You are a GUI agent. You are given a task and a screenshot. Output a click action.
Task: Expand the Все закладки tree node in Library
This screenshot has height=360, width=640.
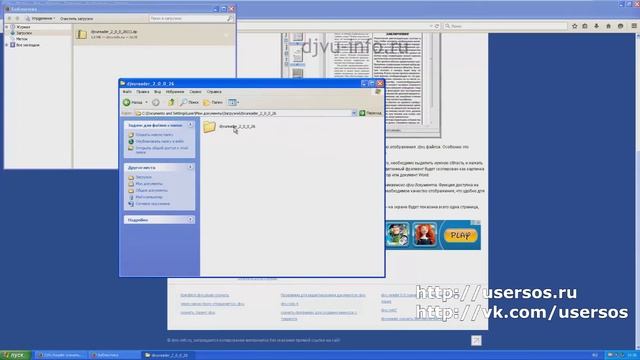click(7, 45)
